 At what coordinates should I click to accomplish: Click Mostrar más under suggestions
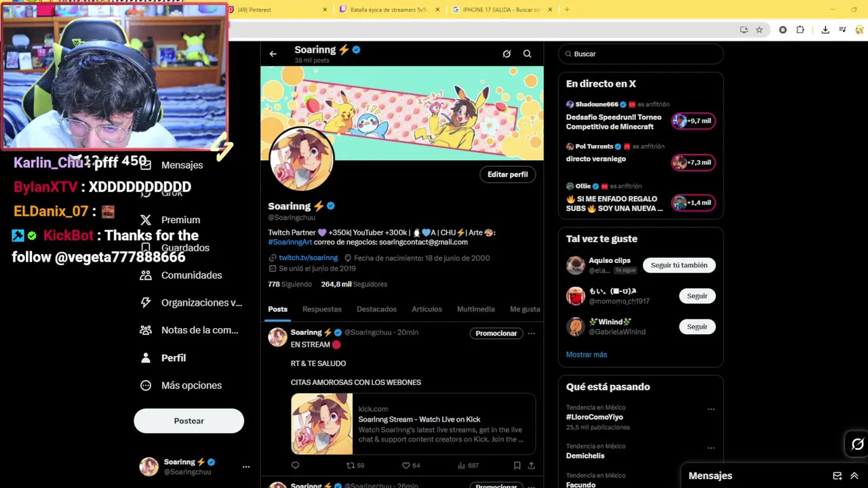tap(587, 354)
